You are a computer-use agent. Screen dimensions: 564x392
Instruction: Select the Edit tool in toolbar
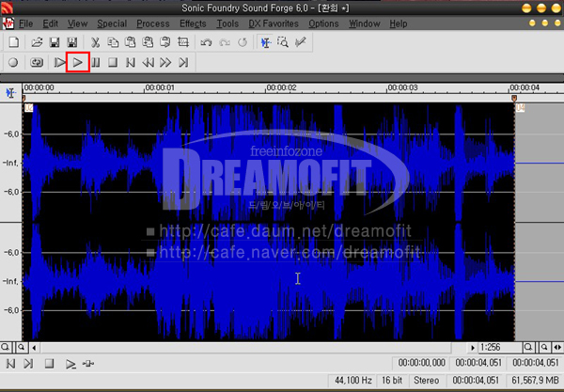coord(266,42)
